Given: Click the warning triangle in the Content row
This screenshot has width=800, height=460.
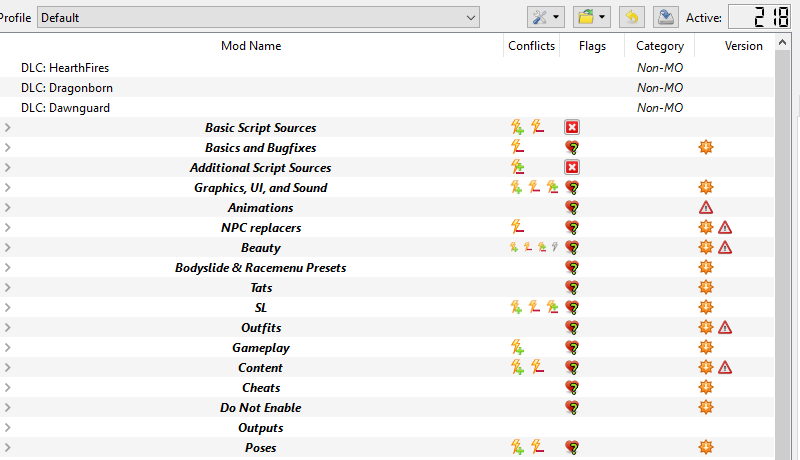Looking at the screenshot, I should (725, 367).
